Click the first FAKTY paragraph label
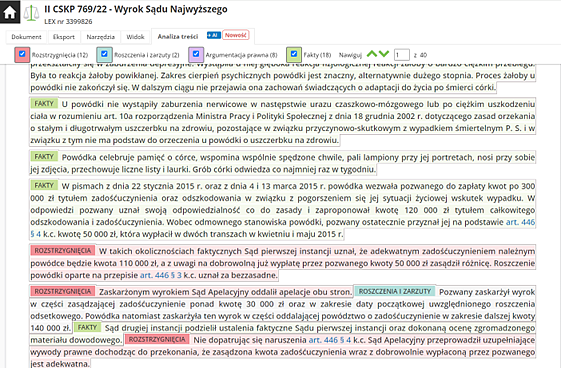This screenshot has height=368, width=561. 44,104
